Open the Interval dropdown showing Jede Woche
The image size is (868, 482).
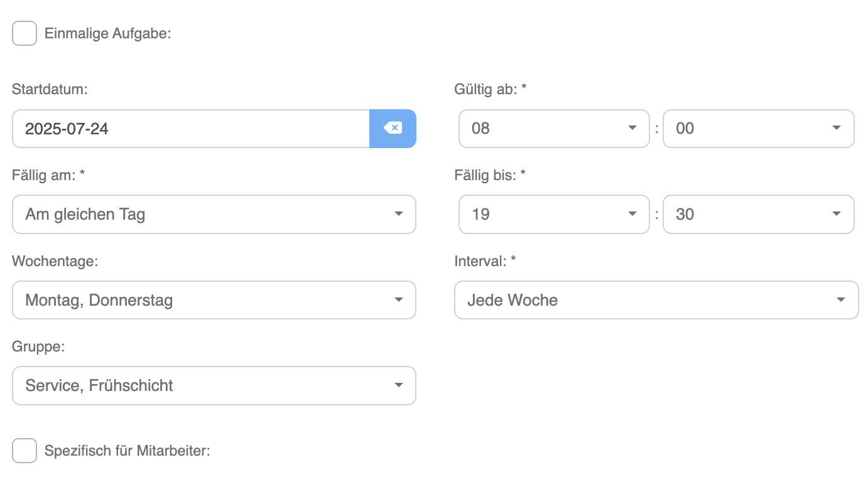(656, 300)
